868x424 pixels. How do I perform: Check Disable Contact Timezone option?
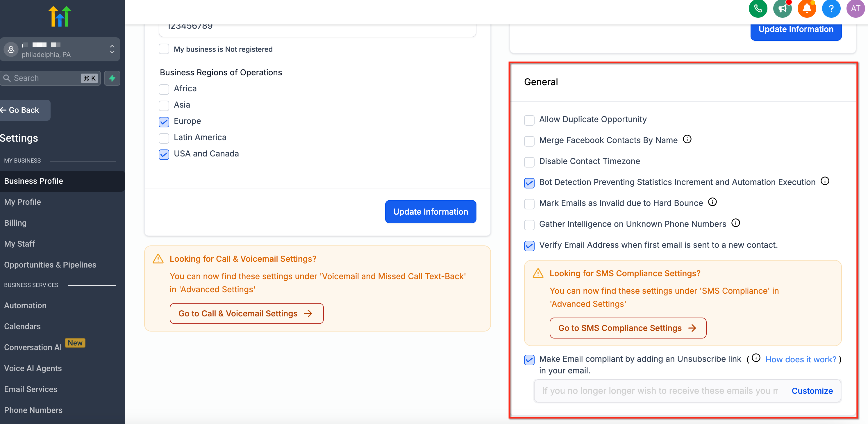tap(529, 162)
